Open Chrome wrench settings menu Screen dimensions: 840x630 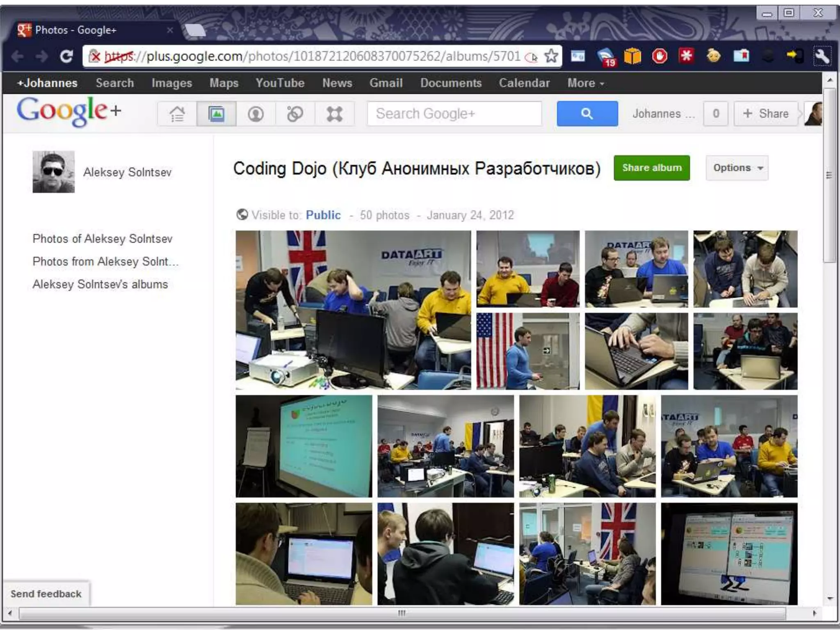822,56
